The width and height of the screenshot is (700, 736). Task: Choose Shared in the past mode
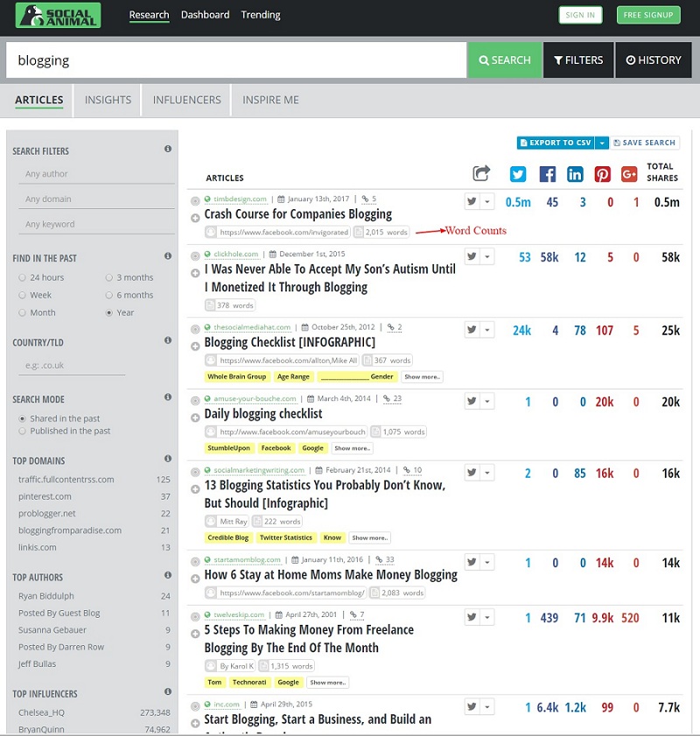pyautogui.click(x=22, y=418)
